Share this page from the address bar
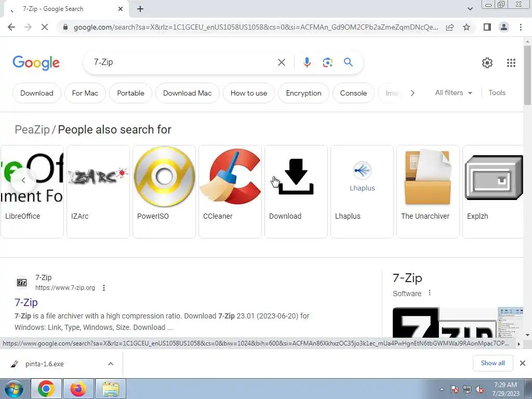The height and width of the screenshot is (399, 532). [450, 27]
